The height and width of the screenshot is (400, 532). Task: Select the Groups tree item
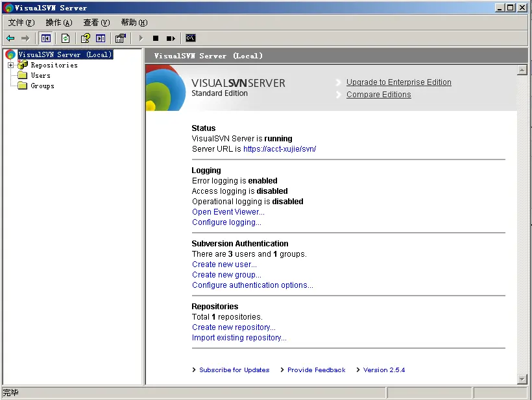(x=42, y=86)
